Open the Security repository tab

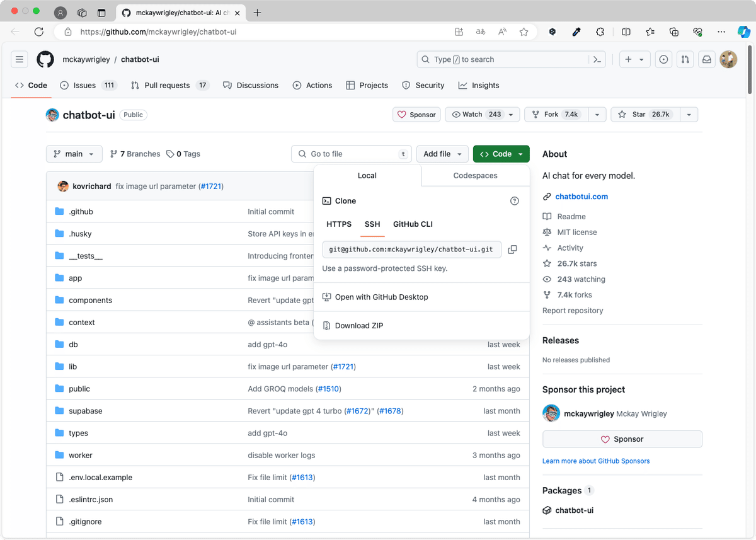tap(423, 85)
